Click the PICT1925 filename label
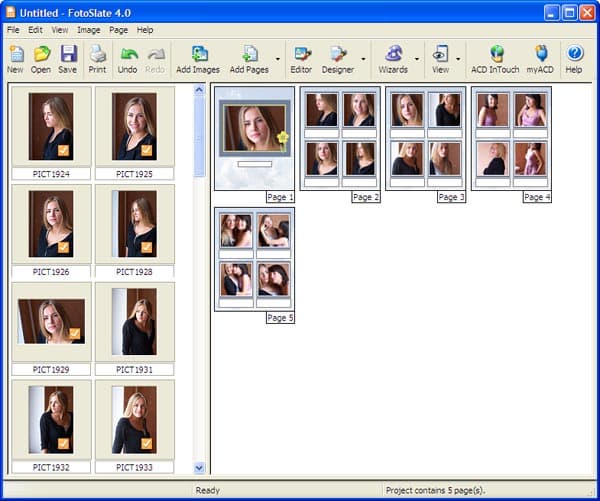 [134, 174]
